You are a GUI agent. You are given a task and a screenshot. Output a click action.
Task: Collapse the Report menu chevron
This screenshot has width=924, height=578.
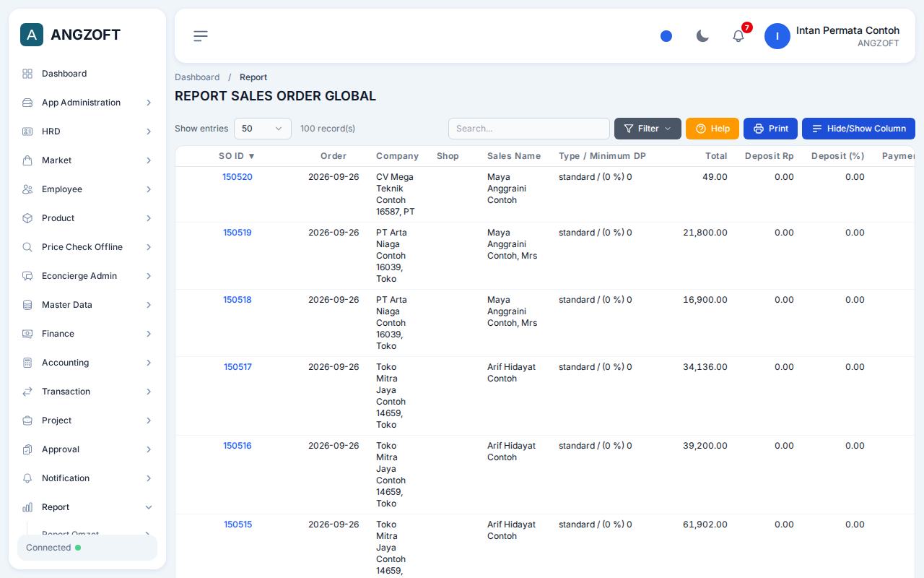(x=149, y=507)
